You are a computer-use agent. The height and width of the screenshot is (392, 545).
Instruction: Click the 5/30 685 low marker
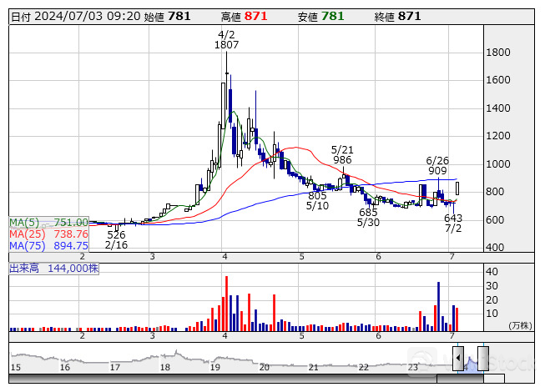point(368,218)
